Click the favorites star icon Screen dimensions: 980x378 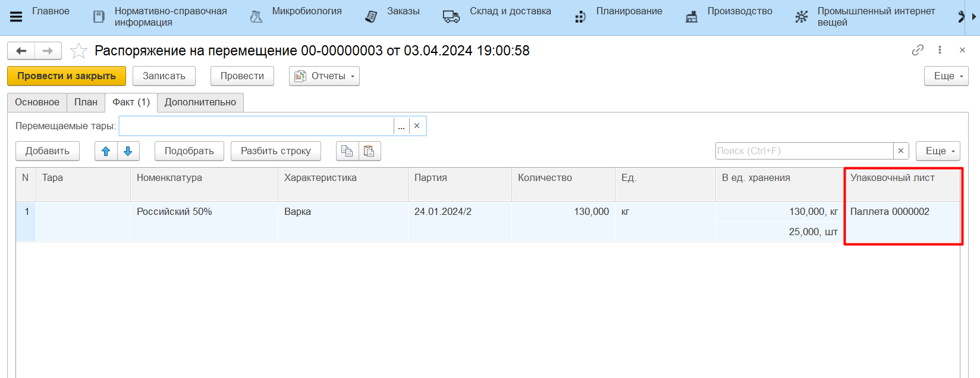tap(78, 51)
